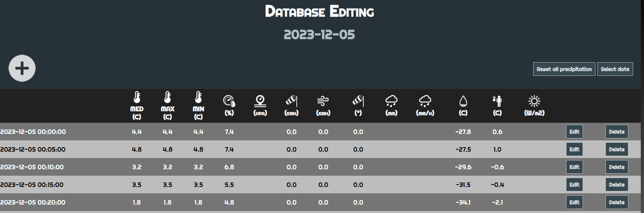Image resolution: width=644 pixels, height=213 pixels.
Task: Open the Select date button
Action: coord(615,69)
